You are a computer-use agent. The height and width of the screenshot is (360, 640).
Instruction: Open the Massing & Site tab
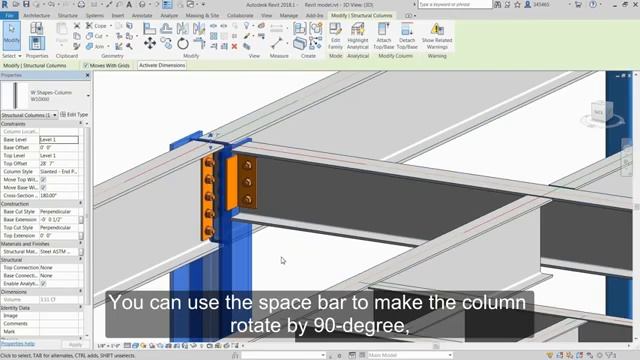coord(202,16)
